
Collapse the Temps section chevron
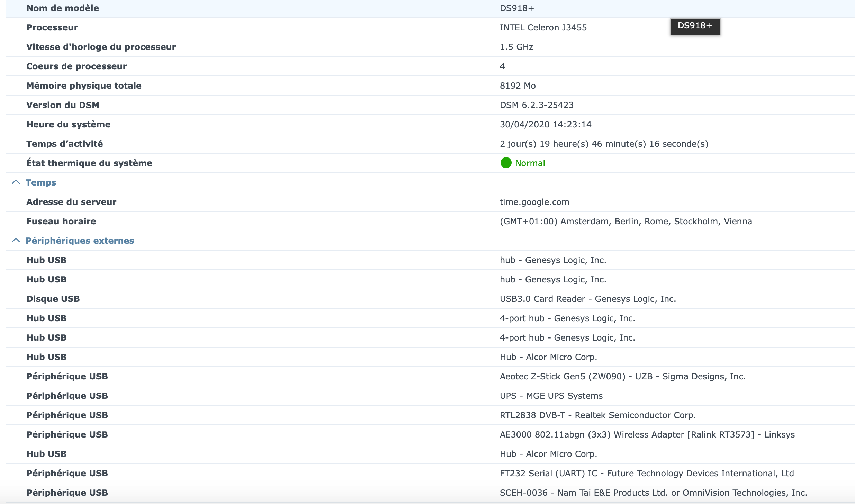16,182
